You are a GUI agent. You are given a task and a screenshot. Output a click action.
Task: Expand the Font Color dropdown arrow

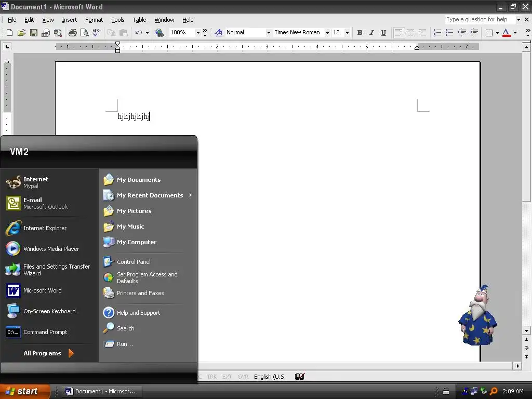tap(515, 33)
